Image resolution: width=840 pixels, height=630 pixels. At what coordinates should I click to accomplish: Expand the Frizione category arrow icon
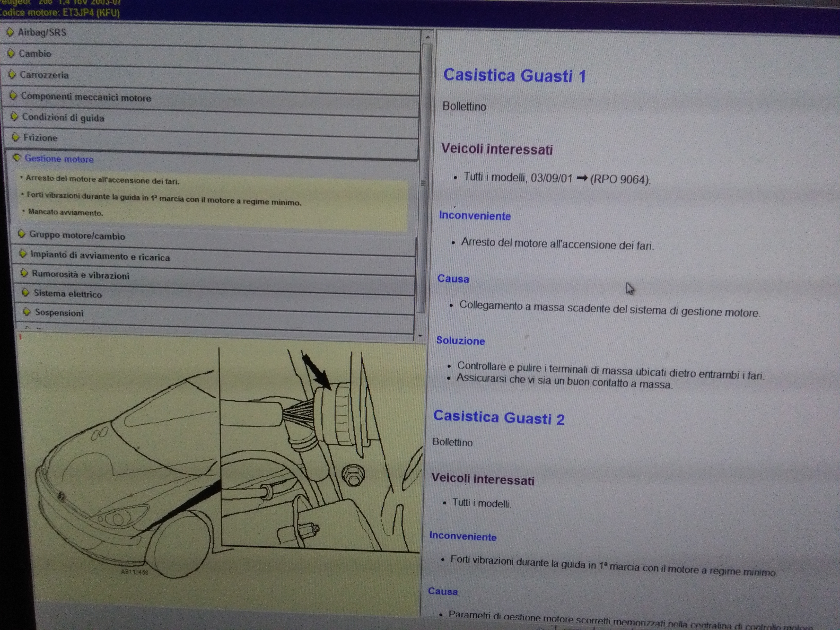click(15, 137)
